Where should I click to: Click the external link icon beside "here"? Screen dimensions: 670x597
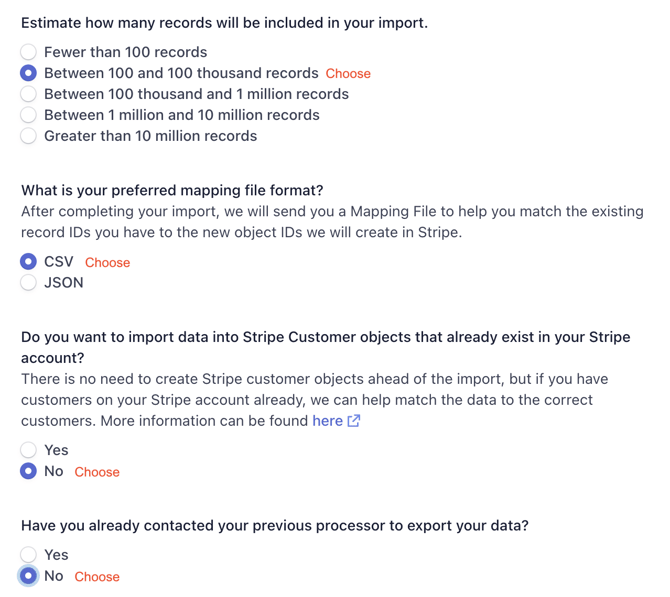[x=353, y=421]
